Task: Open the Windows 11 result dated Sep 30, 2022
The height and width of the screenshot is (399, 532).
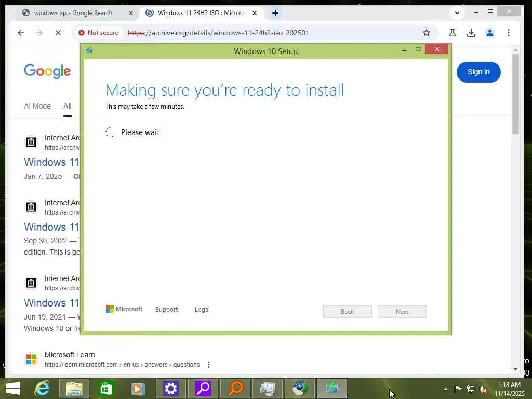Action: (51, 227)
